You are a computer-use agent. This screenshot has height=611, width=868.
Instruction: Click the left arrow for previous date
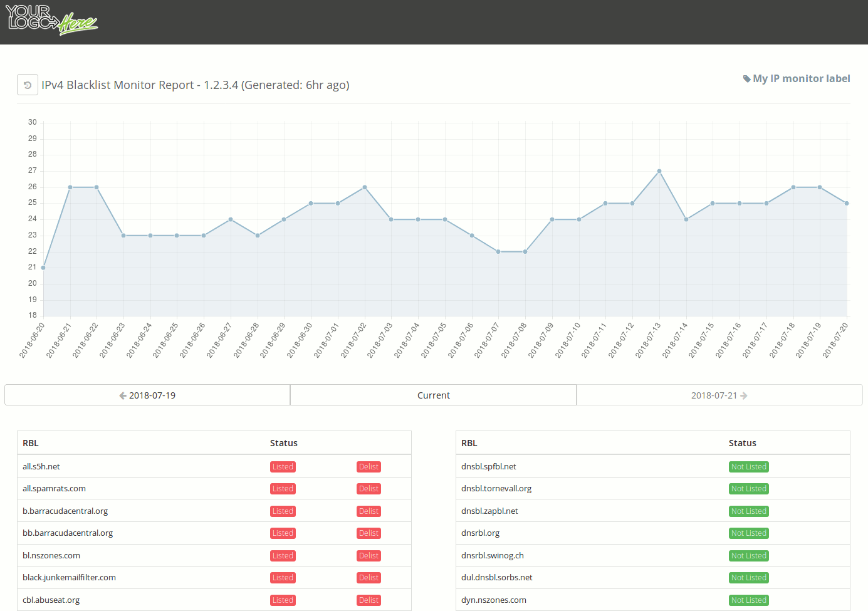[123, 395]
